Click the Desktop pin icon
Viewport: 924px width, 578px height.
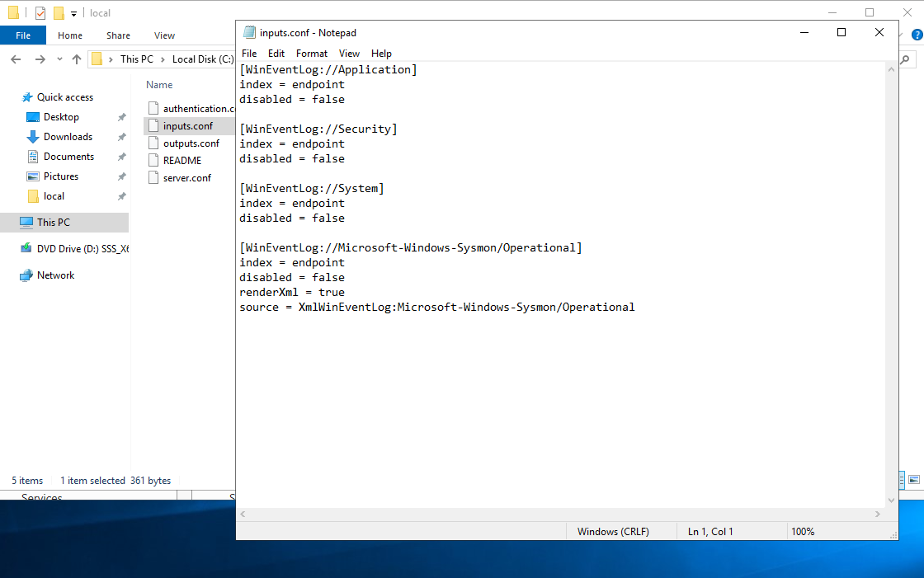tap(121, 117)
